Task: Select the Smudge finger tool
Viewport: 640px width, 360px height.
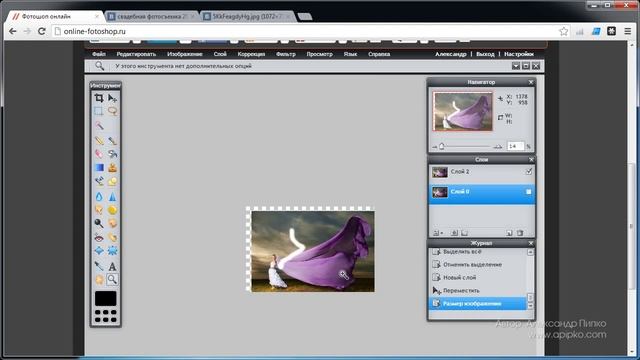Action: (99, 210)
